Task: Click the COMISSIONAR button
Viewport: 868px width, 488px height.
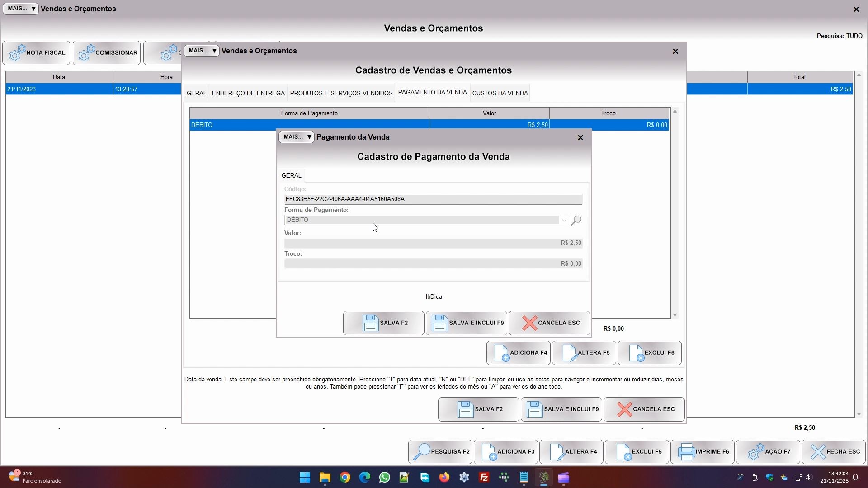Action: pos(107,53)
